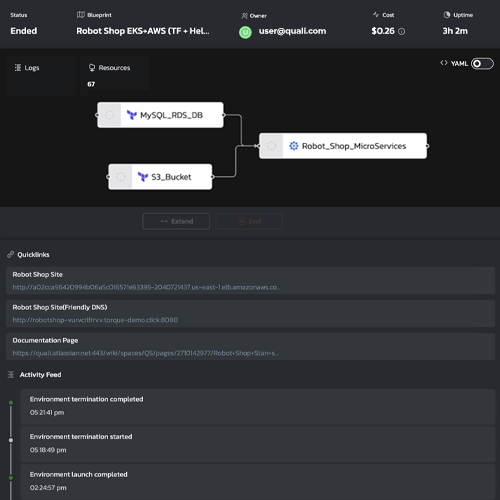Click the 'Documentation Page' quicklink title
The image size is (500, 500).
click(x=45, y=340)
